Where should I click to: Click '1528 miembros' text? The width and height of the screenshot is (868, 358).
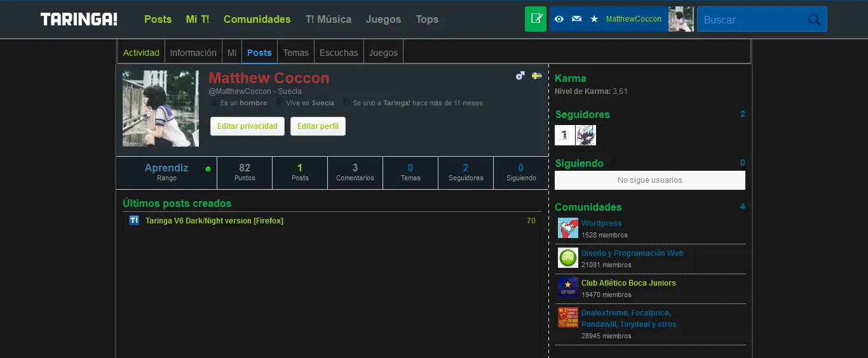pos(604,235)
